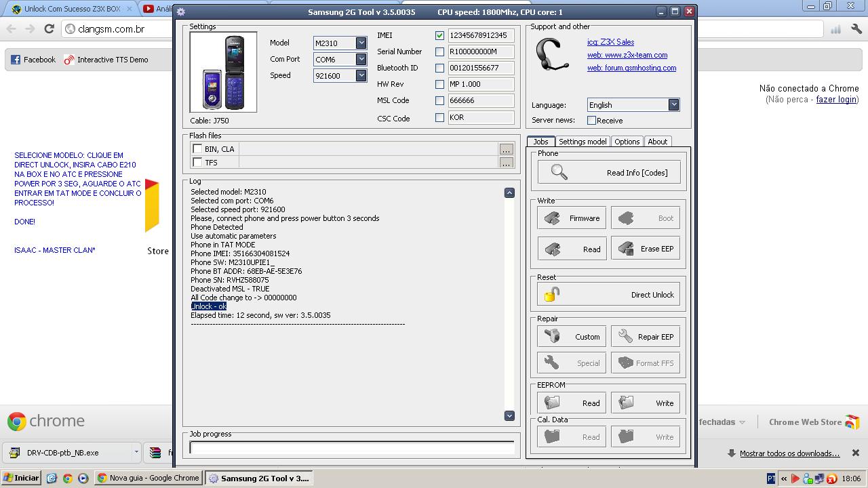Open the Facebook bookmark in Chrome
The height and width of the screenshot is (488, 868).
click(33, 60)
